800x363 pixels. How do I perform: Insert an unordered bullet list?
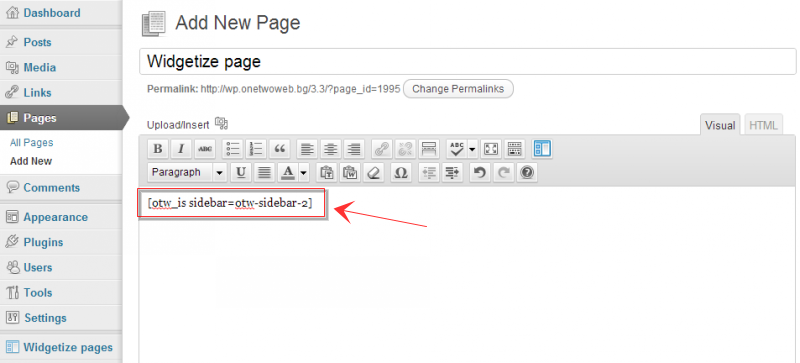coord(233,149)
